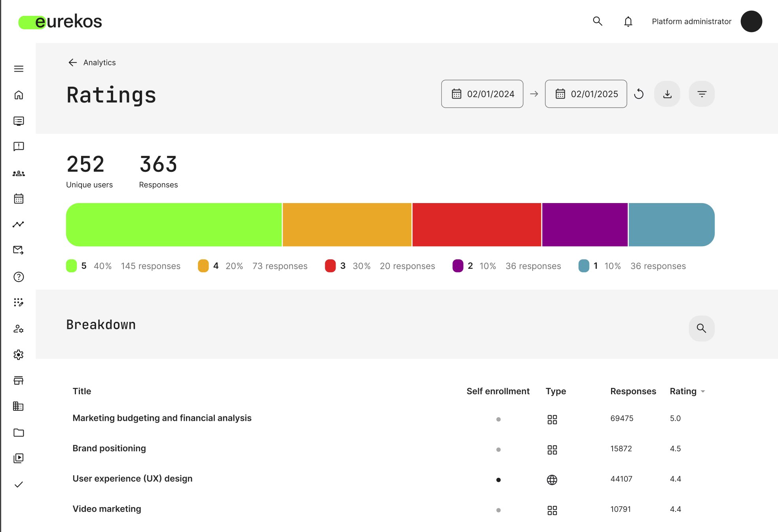The image size is (778, 532).
Task: Open the 02/01/2024 start date picker
Action: coord(482,94)
